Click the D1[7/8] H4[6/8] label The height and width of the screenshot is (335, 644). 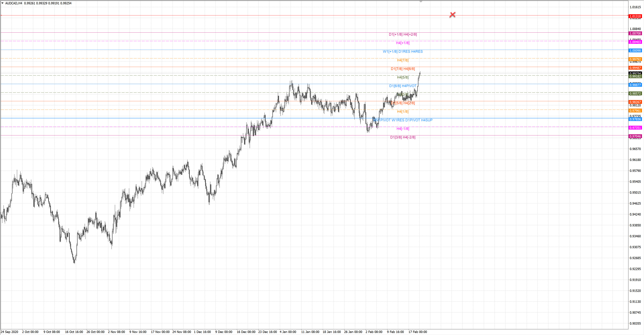click(x=402, y=69)
